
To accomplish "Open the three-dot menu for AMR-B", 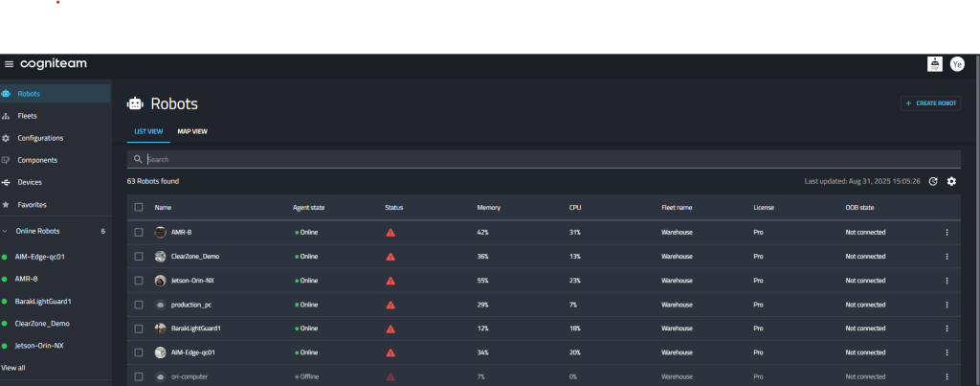I will click(x=947, y=232).
